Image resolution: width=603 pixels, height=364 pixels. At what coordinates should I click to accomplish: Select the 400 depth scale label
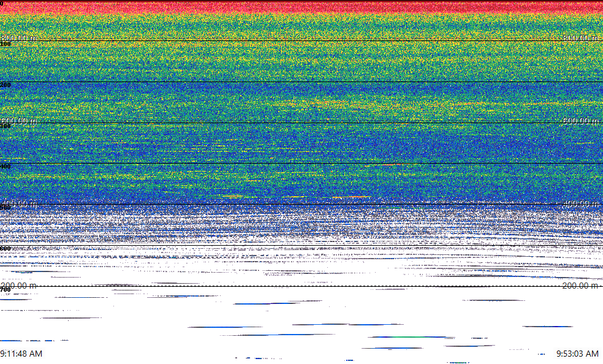[x=6, y=167]
